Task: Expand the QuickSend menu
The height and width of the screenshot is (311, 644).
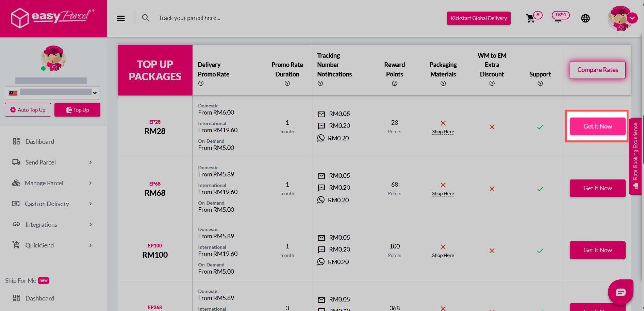Action: [52, 245]
